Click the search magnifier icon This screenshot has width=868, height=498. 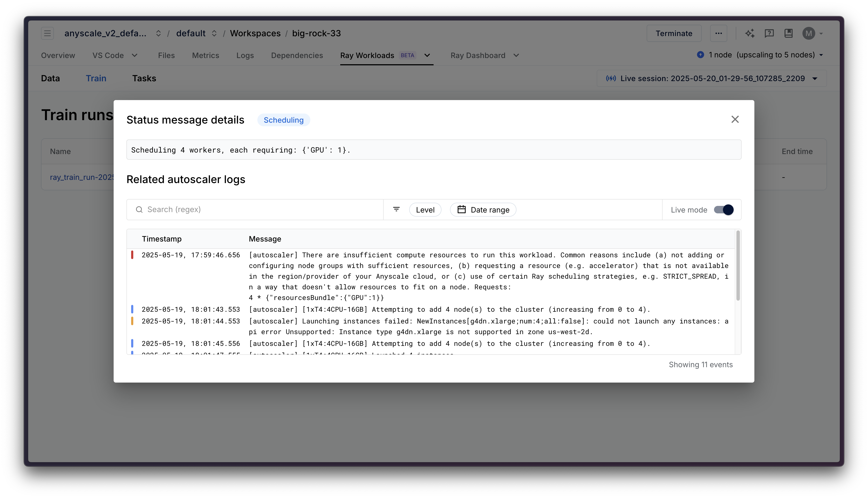pos(139,209)
